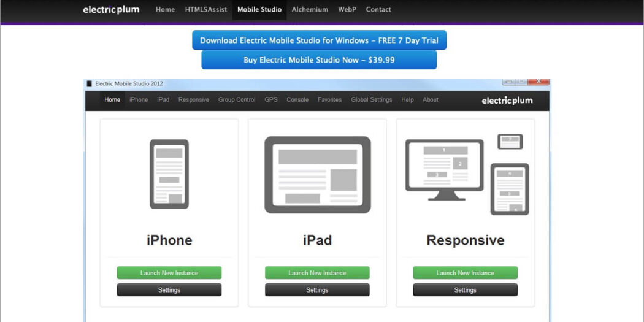This screenshot has height=322, width=644.
Task: Launch New Instance for iPhone
Action: click(169, 273)
